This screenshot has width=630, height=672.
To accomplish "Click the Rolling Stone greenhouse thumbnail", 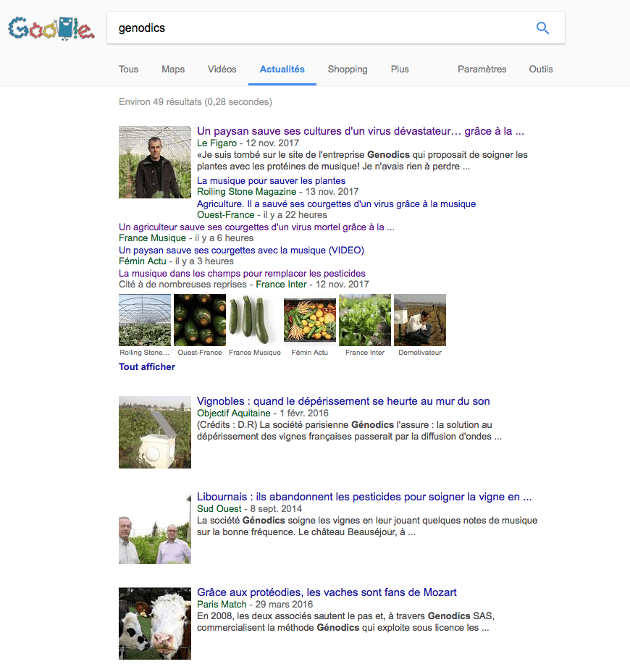I will tap(145, 320).
